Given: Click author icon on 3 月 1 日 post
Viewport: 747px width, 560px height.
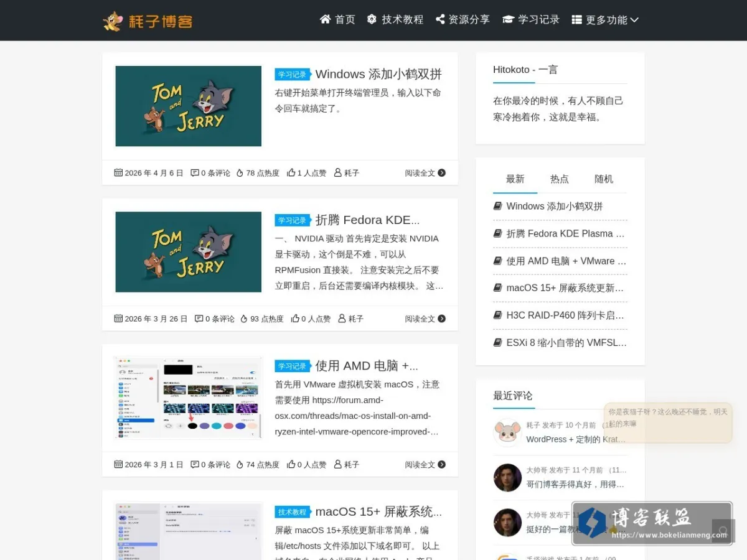Looking at the screenshot, I should coord(338,464).
